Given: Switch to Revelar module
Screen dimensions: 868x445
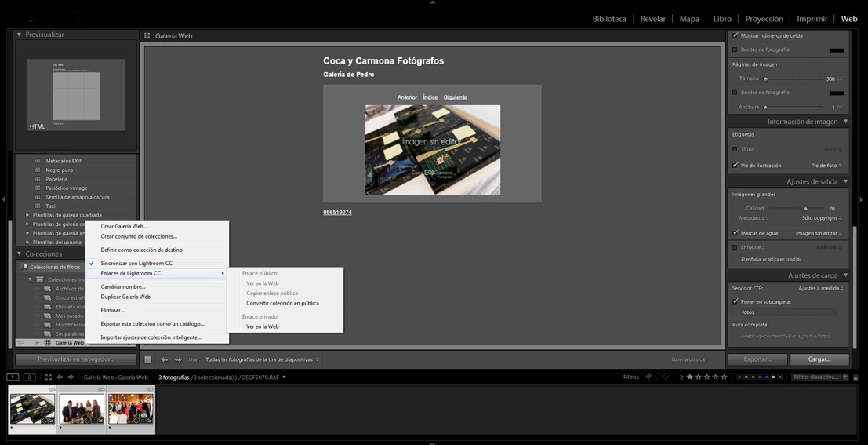Looking at the screenshot, I should pyautogui.click(x=652, y=19).
